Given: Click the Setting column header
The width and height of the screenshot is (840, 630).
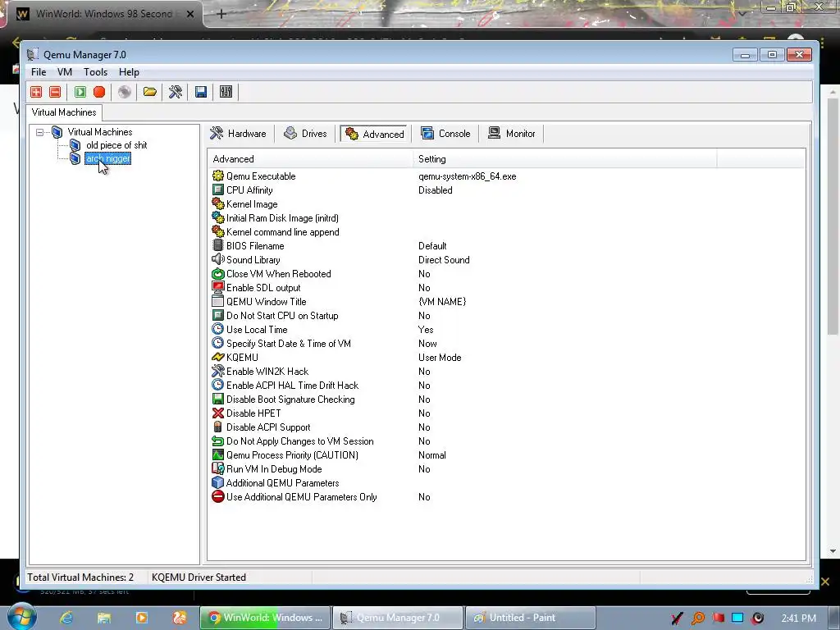Looking at the screenshot, I should (x=564, y=159).
